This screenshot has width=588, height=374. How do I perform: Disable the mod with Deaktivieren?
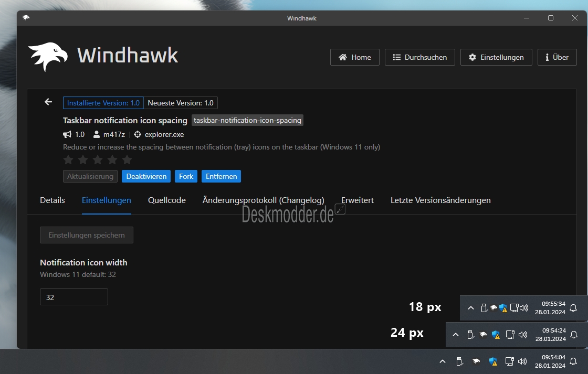point(146,176)
